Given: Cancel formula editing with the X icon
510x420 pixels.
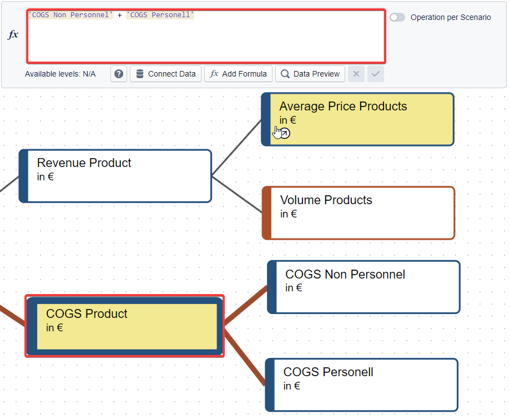Looking at the screenshot, I should click(356, 74).
